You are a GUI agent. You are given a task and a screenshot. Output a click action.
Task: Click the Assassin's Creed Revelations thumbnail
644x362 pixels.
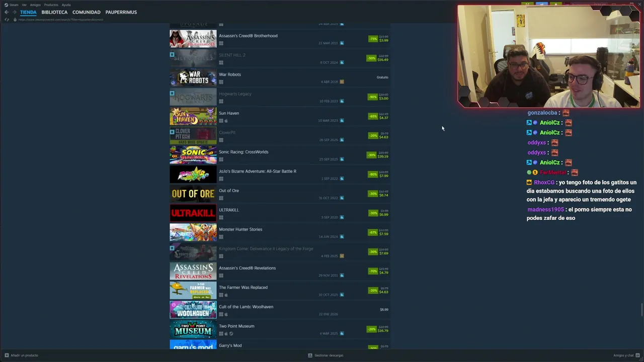[x=193, y=271]
